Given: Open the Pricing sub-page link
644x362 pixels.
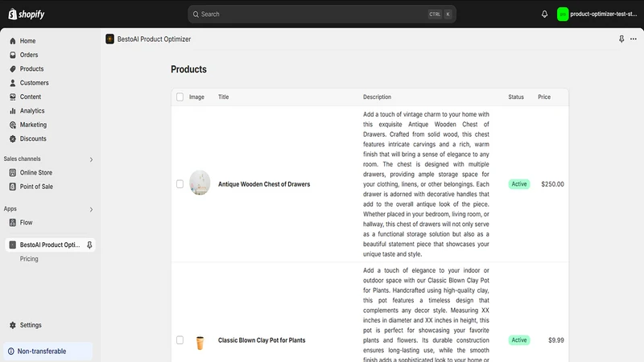Looking at the screenshot, I should coord(29,259).
